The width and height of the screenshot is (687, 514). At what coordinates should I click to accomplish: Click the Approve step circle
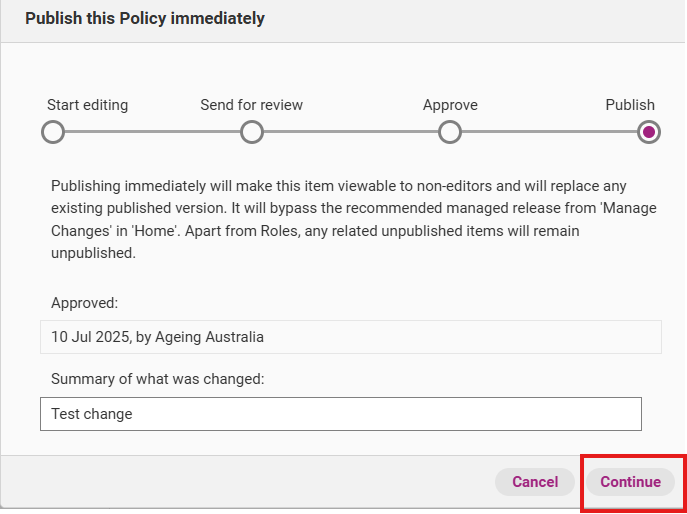pos(450,132)
